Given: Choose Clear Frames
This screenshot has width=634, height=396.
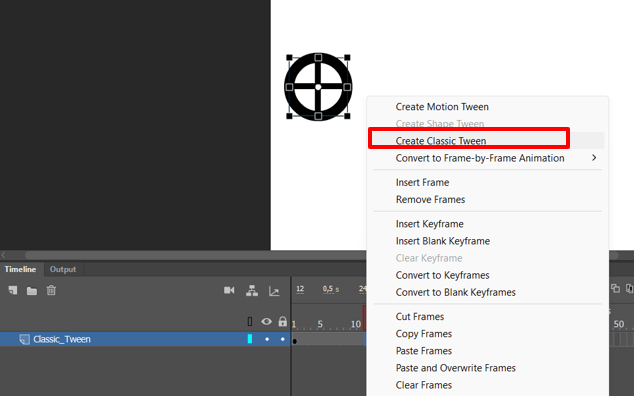Looking at the screenshot, I should [423, 385].
